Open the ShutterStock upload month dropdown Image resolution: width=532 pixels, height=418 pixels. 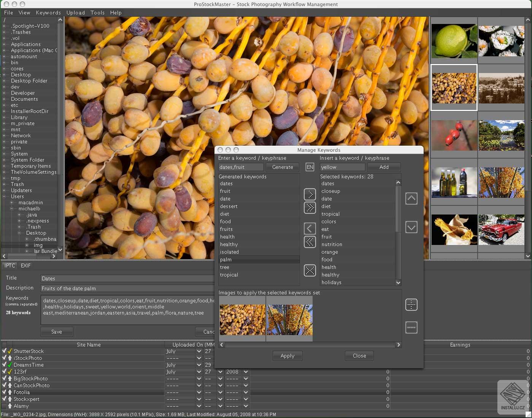coord(199,351)
